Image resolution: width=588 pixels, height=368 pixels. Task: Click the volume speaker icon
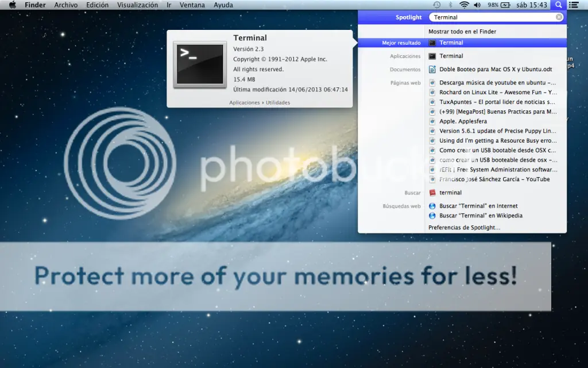click(x=477, y=5)
